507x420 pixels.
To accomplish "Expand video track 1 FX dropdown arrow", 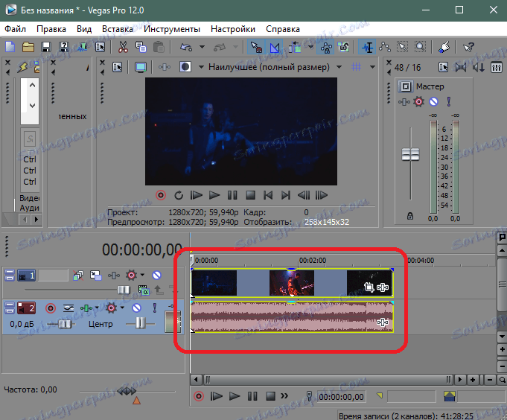I will coord(142,275).
